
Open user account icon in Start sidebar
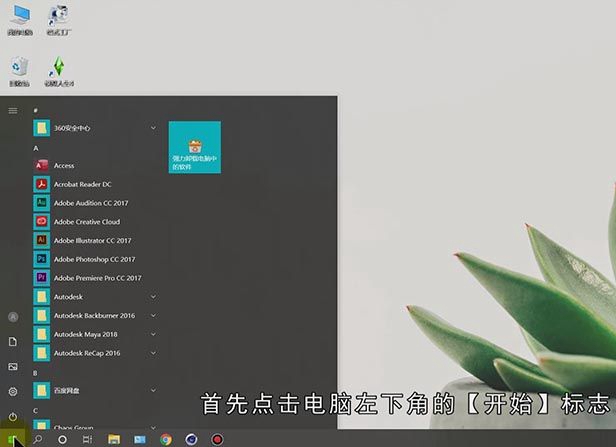pyautogui.click(x=13, y=317)
